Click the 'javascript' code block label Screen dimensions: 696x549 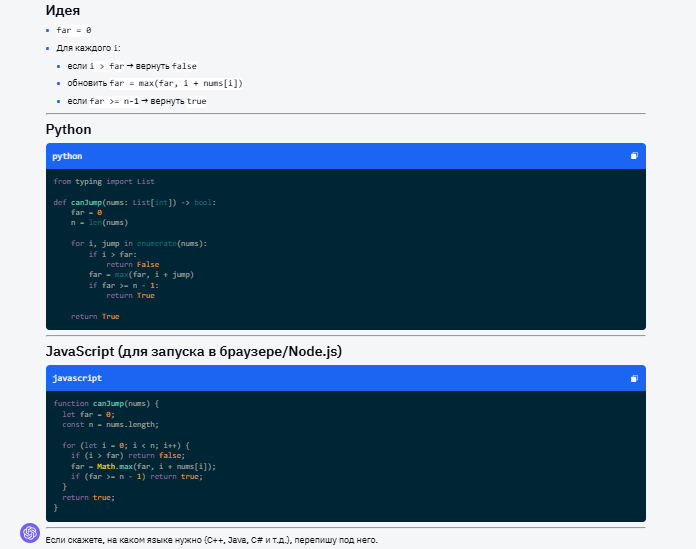[x=76, y=378]
